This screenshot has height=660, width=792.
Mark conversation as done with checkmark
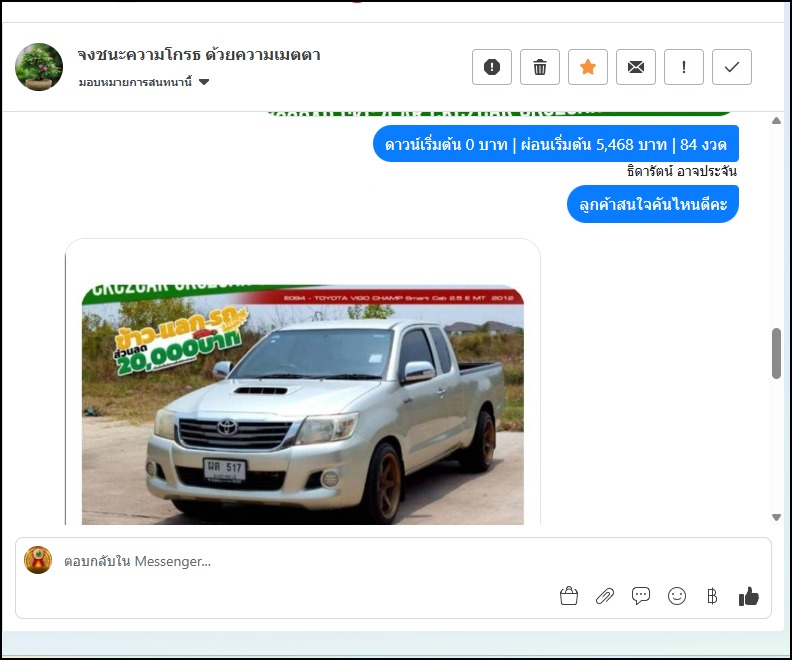[731, 67]
